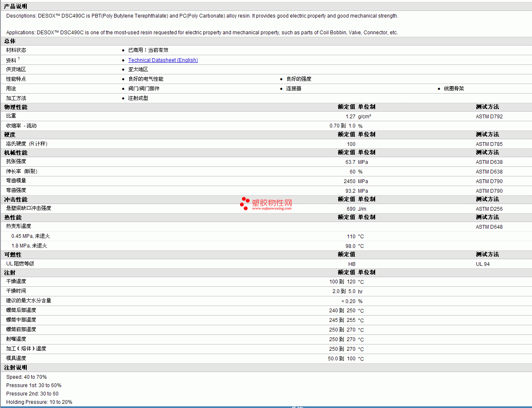This screenshot has width=532, height=408.
Task: Select the "已商用：当前有效" status value
Action: point(148,50)
